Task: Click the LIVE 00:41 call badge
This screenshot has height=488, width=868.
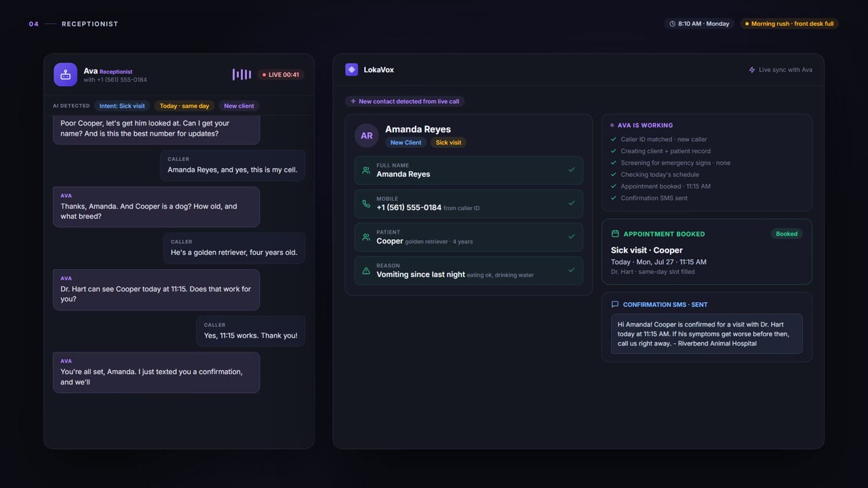Action: tap(281, 75)
